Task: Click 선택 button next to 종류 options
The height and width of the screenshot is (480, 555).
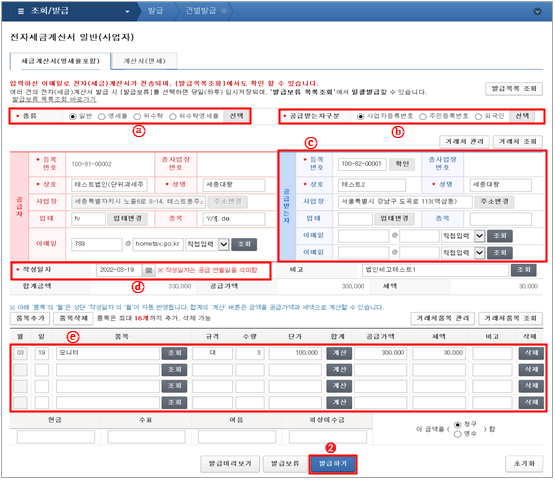Action: click(237, 116)
